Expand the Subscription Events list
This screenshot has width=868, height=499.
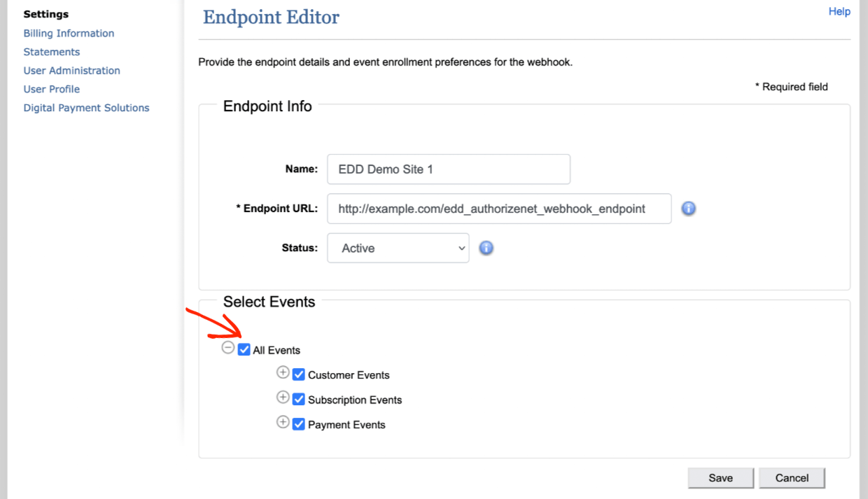tap(283, 397)
